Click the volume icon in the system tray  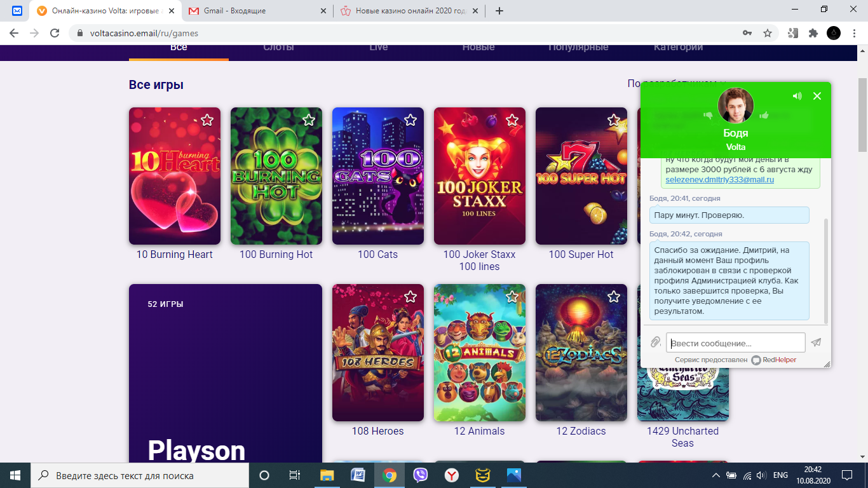click(761, 475)
